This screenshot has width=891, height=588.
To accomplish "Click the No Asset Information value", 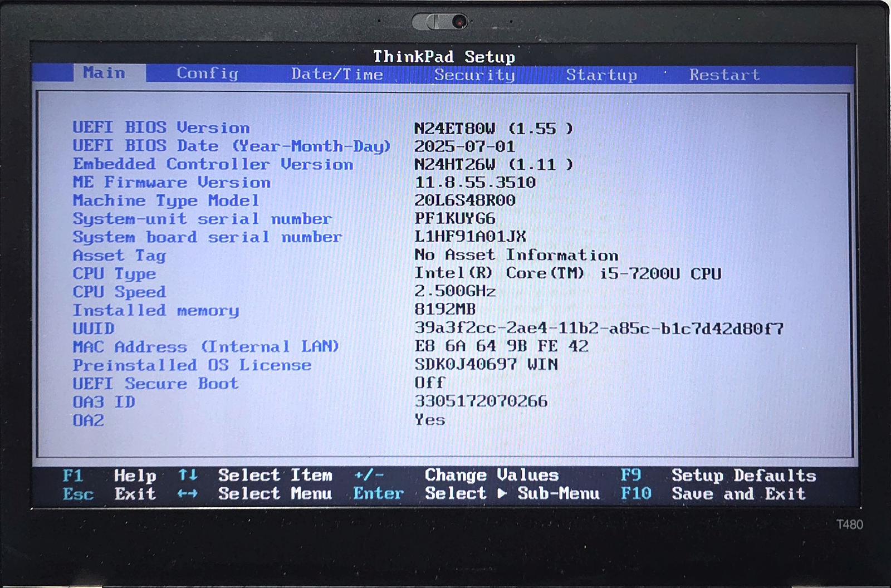I will tap(516, 254).
